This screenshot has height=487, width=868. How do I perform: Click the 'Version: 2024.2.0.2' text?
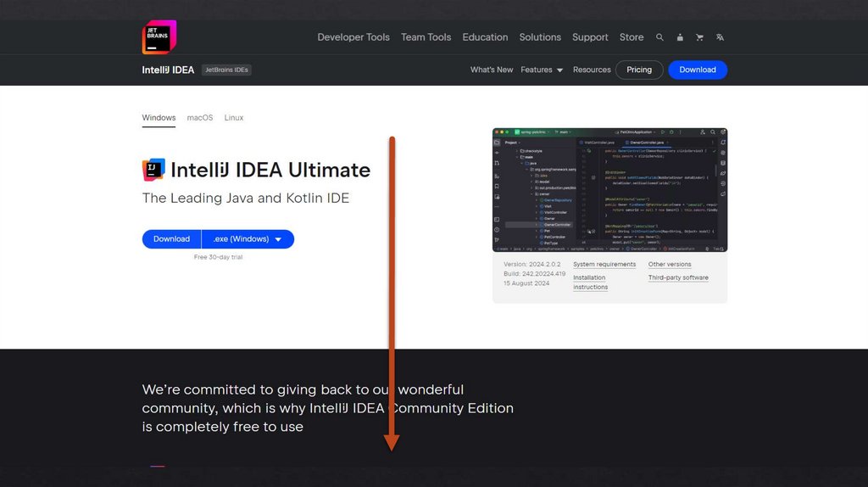pos(531,264)
